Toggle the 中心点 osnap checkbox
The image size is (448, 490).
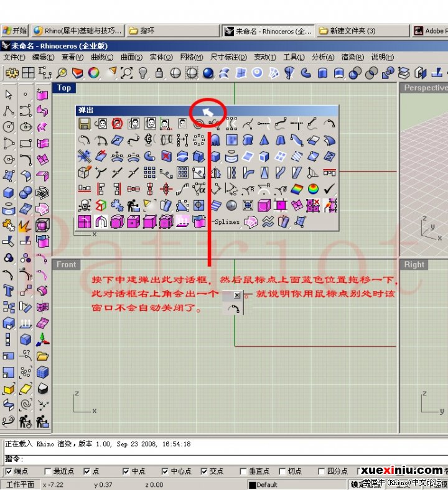[x=165, y=471]
